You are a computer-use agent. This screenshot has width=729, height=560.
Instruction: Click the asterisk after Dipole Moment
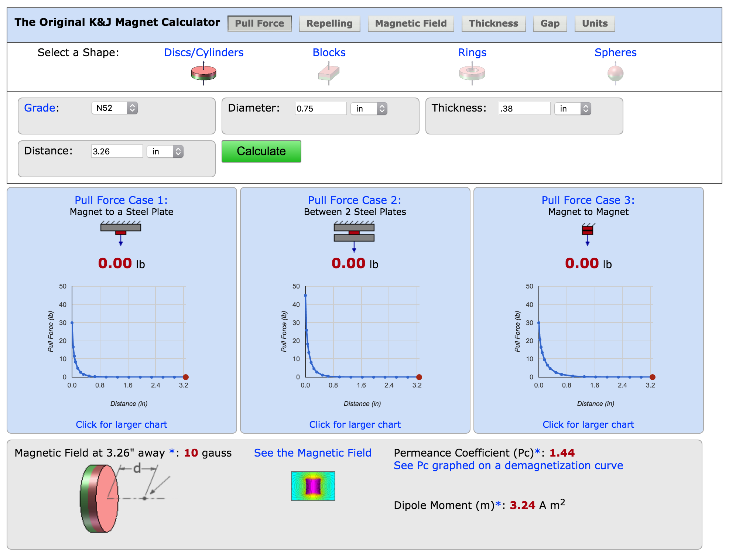coord(498,504)
